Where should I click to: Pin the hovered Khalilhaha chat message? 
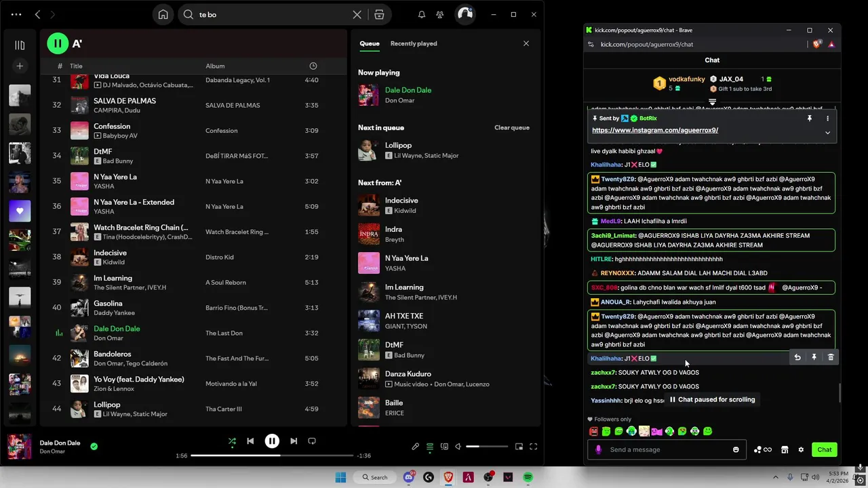tap(814, 357)
